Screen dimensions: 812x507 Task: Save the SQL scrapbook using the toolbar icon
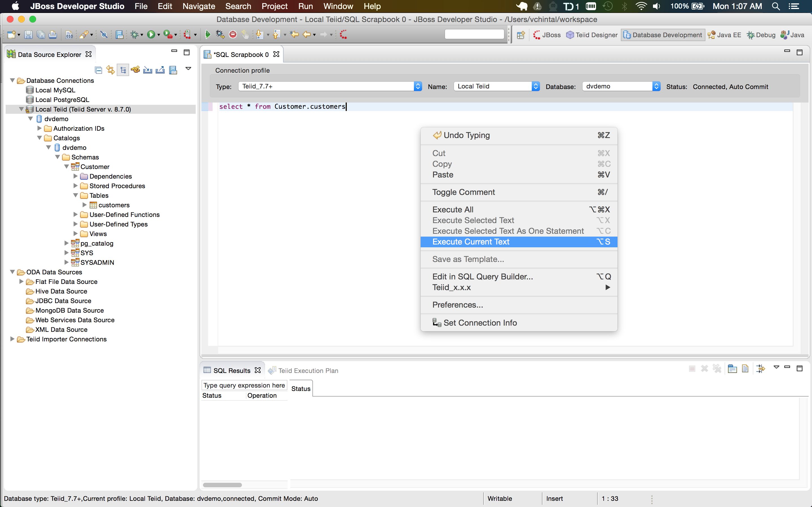tap(28, 34)
